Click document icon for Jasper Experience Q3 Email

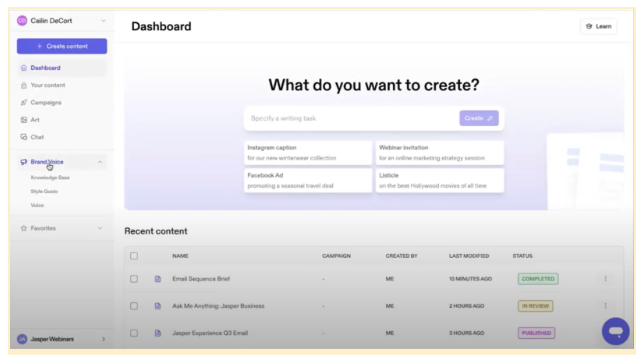pos(158,333)
